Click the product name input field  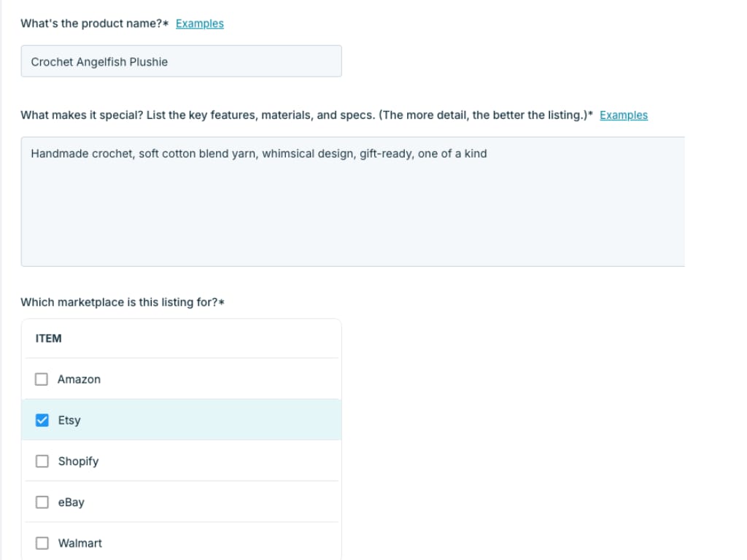pos(181,61)
